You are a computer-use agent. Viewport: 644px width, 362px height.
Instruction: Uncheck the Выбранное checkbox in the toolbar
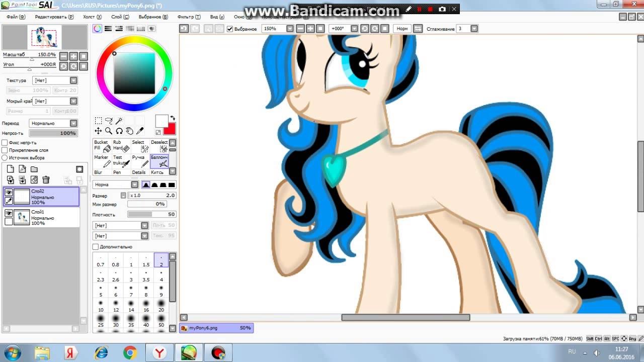tap(230, 29)
